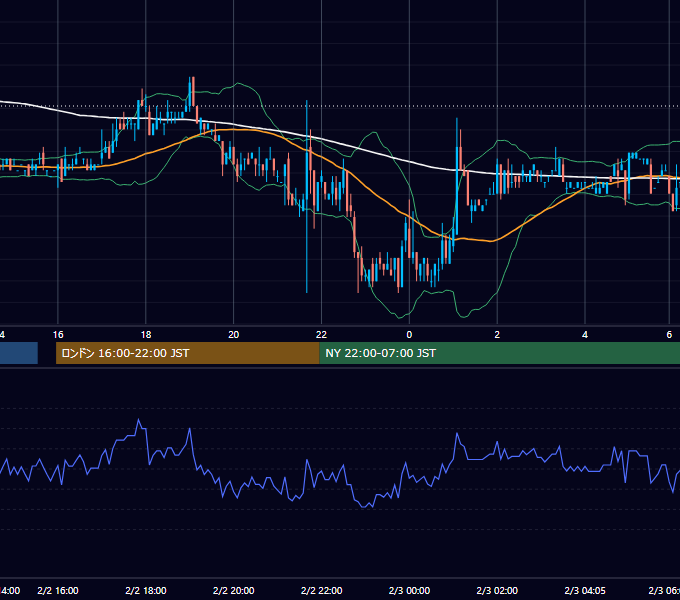The height and width of the screenshot is (600, 680).
Task: Click the 20 hour label on price chart axis
Action: coord(234,335)
